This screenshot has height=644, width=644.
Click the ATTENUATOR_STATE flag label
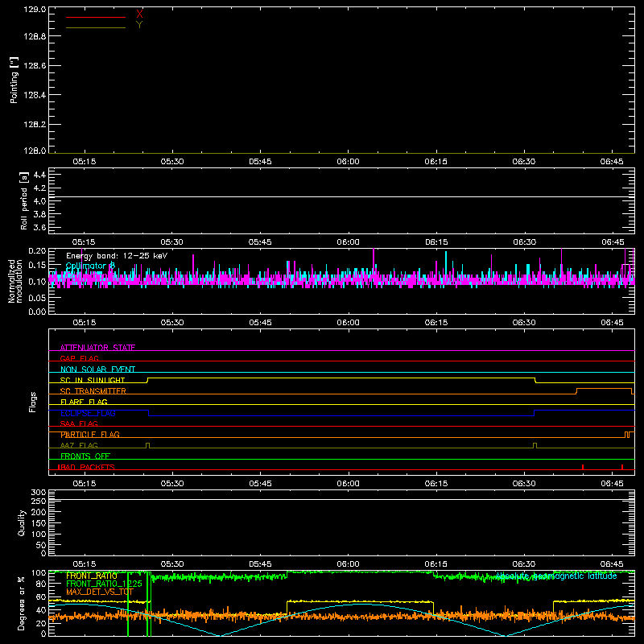(x=97, y=348)
